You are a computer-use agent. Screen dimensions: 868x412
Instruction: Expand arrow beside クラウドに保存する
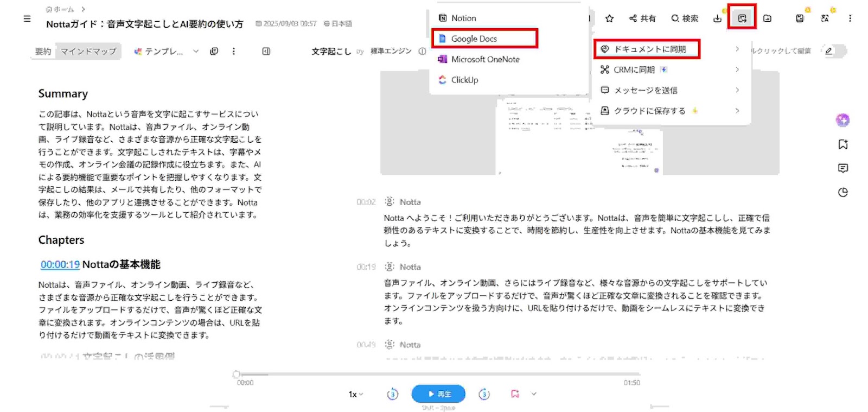click(x=737, y=111)
